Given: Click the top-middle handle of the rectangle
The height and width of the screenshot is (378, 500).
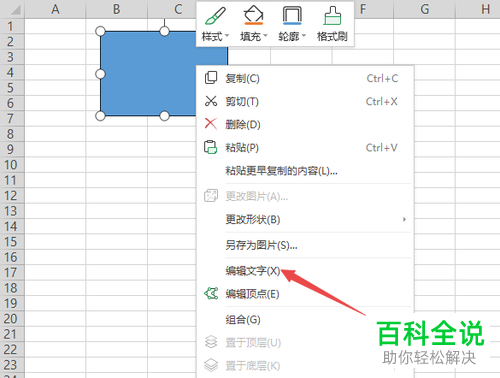Looking at the screenshot, I should tap(164, 31).
